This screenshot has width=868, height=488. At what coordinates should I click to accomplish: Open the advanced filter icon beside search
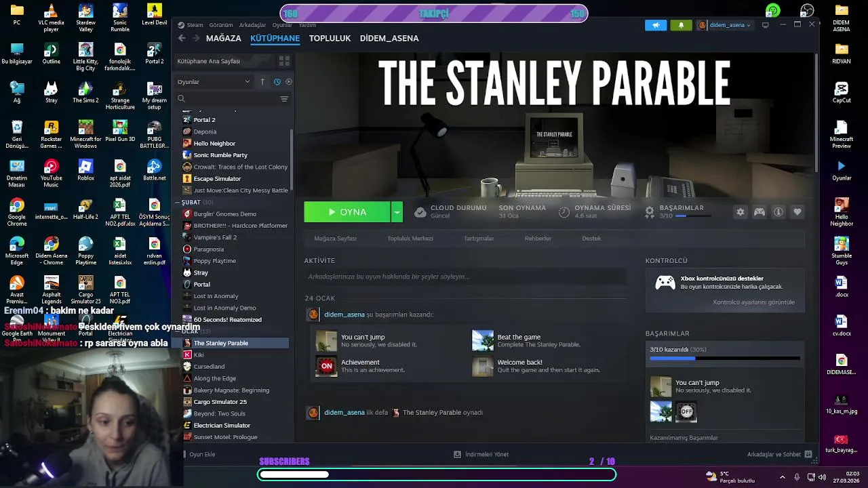click(x=284, y=99)
